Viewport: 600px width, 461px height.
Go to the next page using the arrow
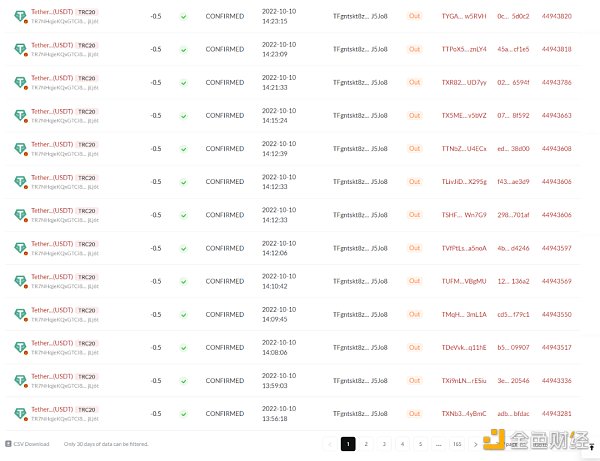[x=475, y=443]
